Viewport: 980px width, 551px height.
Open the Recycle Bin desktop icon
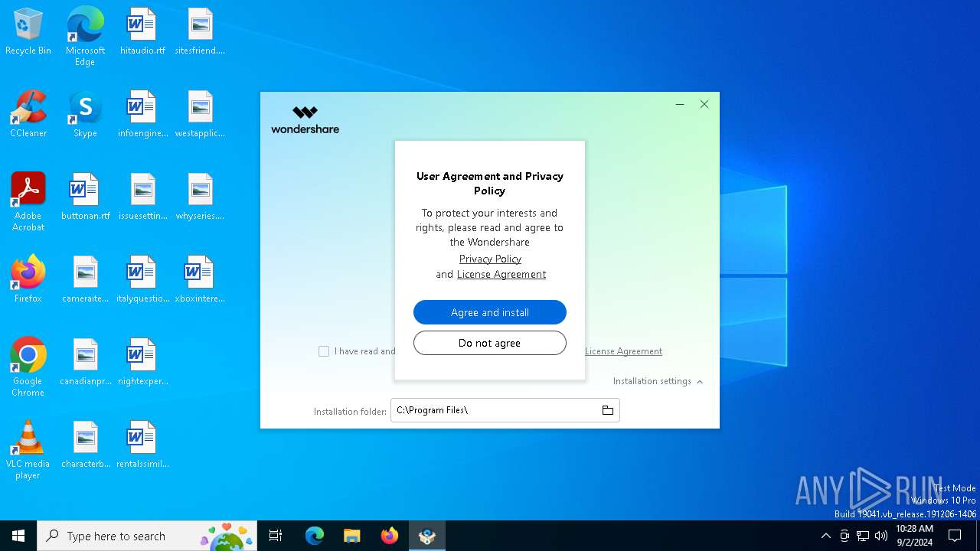[x=28, y=32]
